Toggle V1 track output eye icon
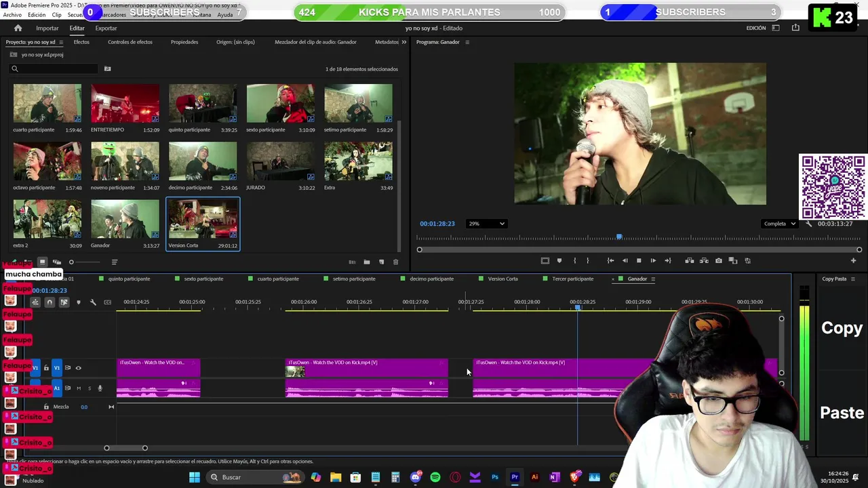The width and height of the screenshot is (868, 488). 78,368
